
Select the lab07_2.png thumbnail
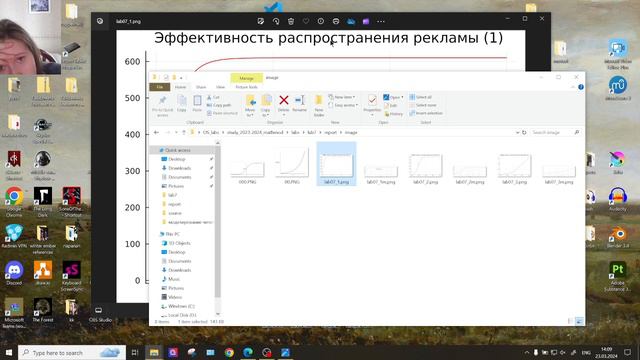pos(425,169)
